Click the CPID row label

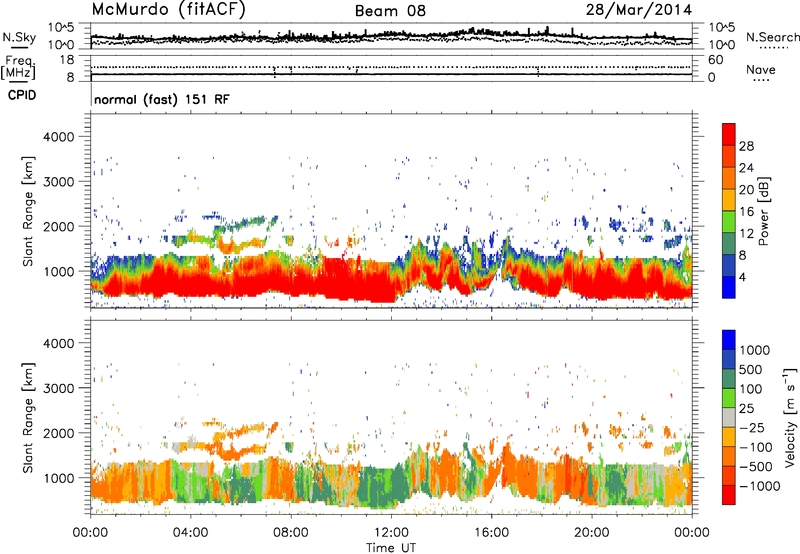pos(22,95)
